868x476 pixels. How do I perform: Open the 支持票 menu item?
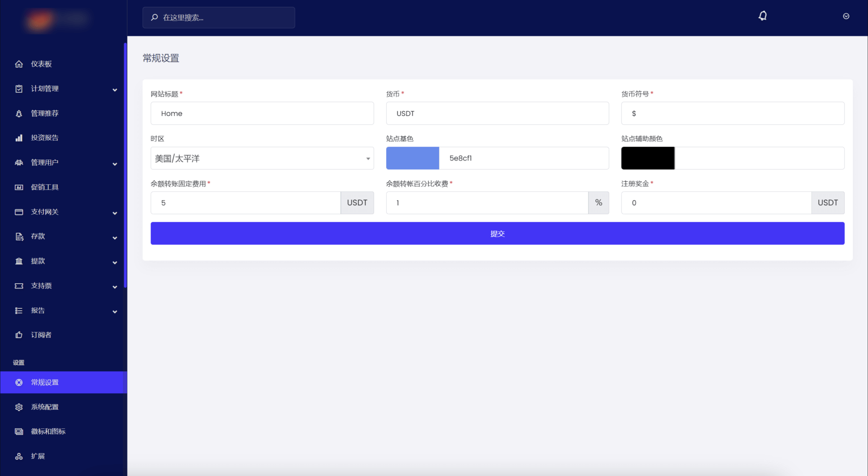pyautogui.click(x=42, y=286)
